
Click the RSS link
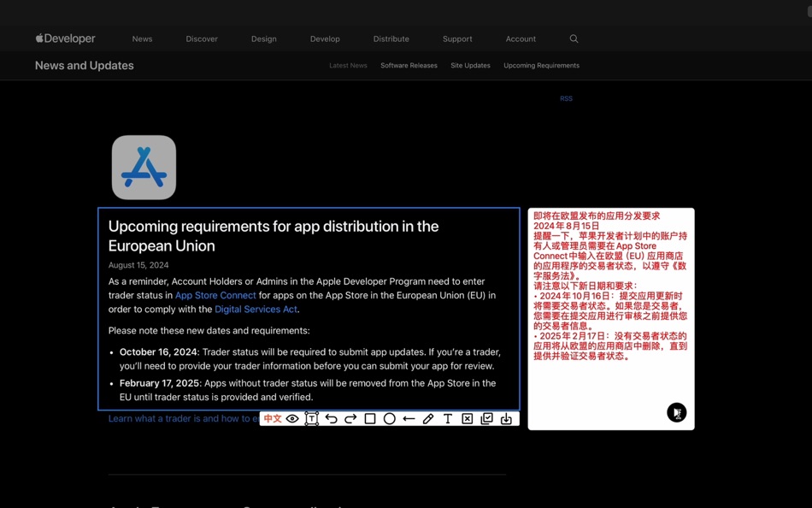566,98
